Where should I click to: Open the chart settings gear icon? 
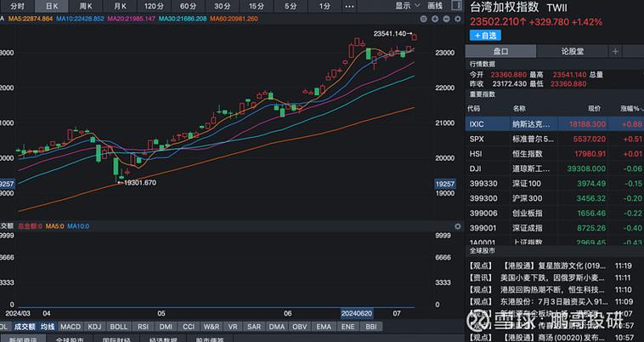(x=458, y=19)
